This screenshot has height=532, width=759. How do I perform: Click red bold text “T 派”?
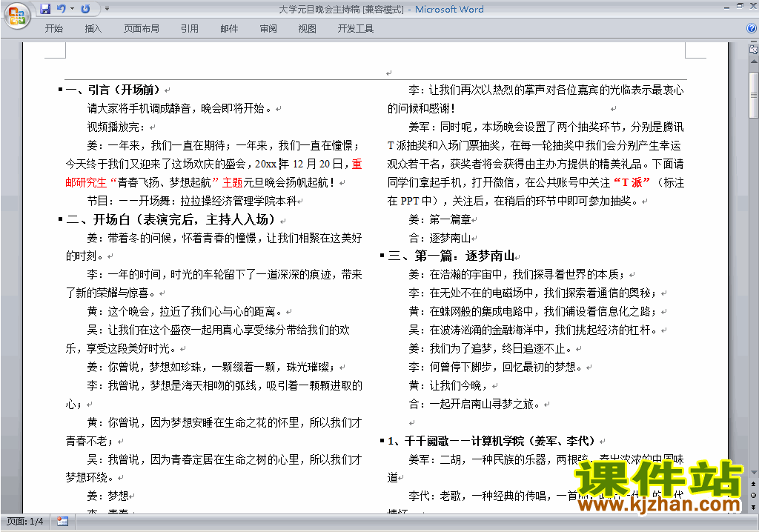[632, 182]
